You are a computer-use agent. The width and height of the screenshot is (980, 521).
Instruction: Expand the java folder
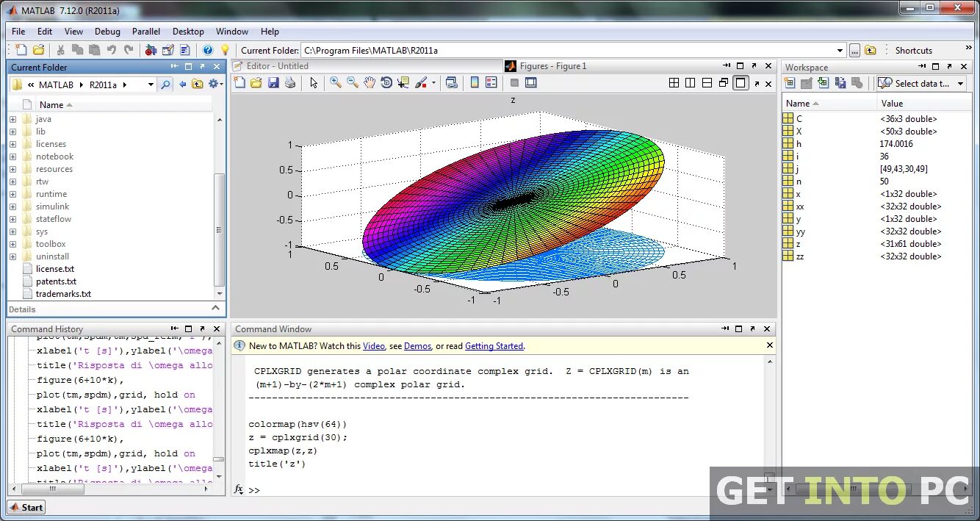click(x=12, y=119)
